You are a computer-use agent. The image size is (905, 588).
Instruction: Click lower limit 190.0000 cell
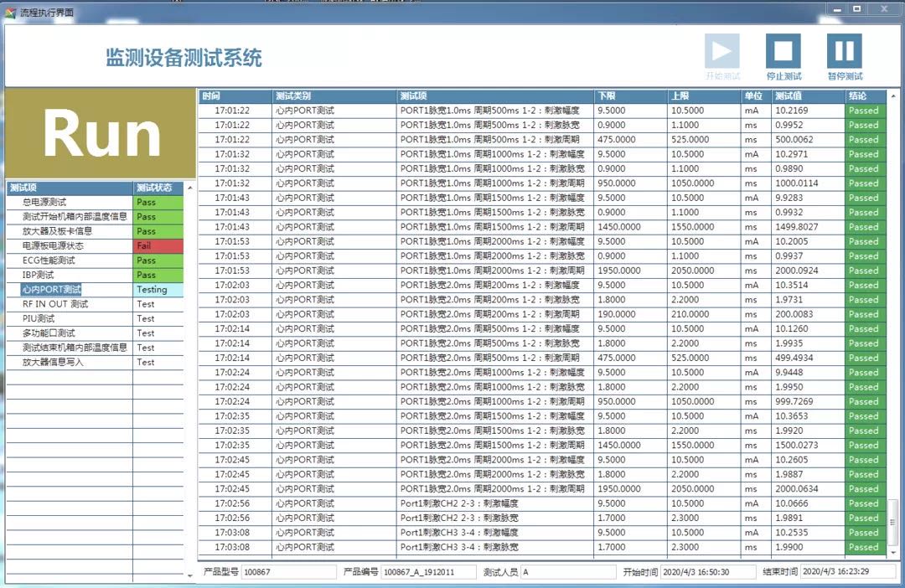(x=630, y=314)
